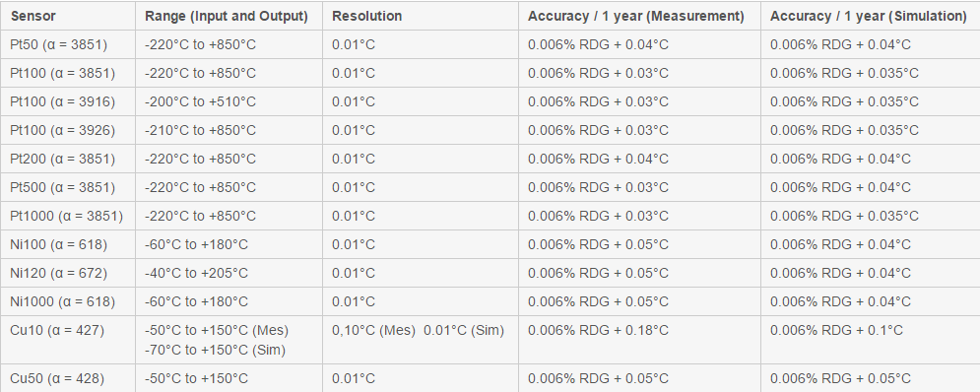Click the Ni1000 (α = 618) sensor cell
Image resolution: width=980 pixels, height=392 pixels.
pos(62,302)
